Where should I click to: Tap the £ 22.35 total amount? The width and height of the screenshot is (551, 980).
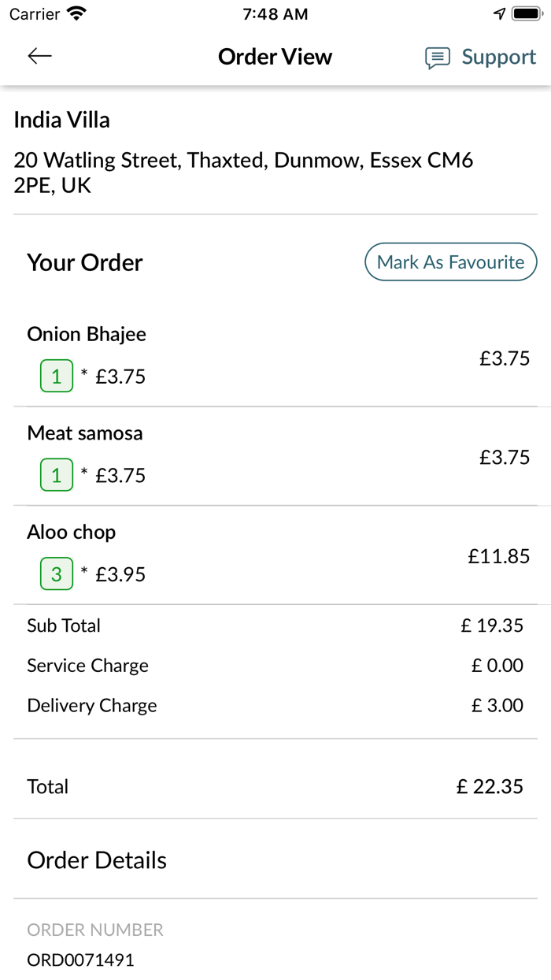490,786
